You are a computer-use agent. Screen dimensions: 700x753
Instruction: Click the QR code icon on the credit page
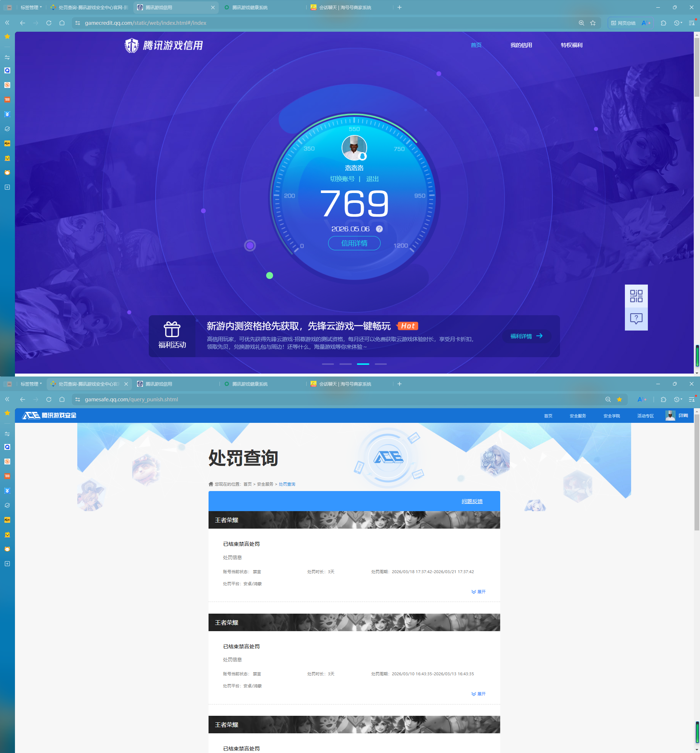pos(636,296)
